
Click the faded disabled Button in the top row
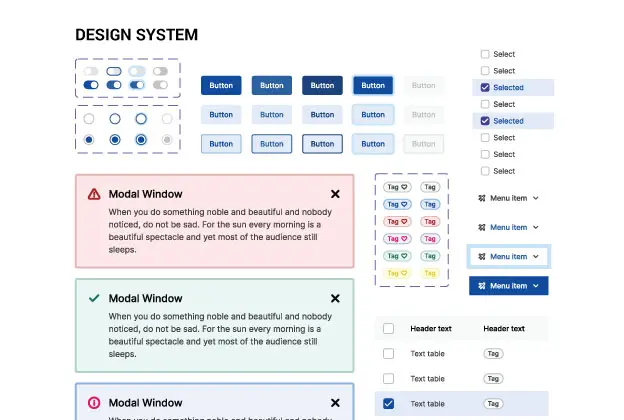click(x=423, y=85)
